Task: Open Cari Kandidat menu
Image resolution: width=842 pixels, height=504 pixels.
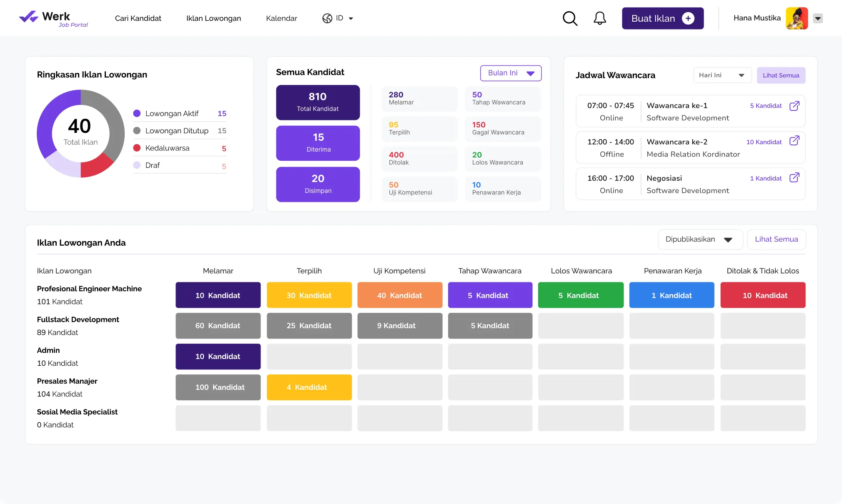Action: [138, 18]
